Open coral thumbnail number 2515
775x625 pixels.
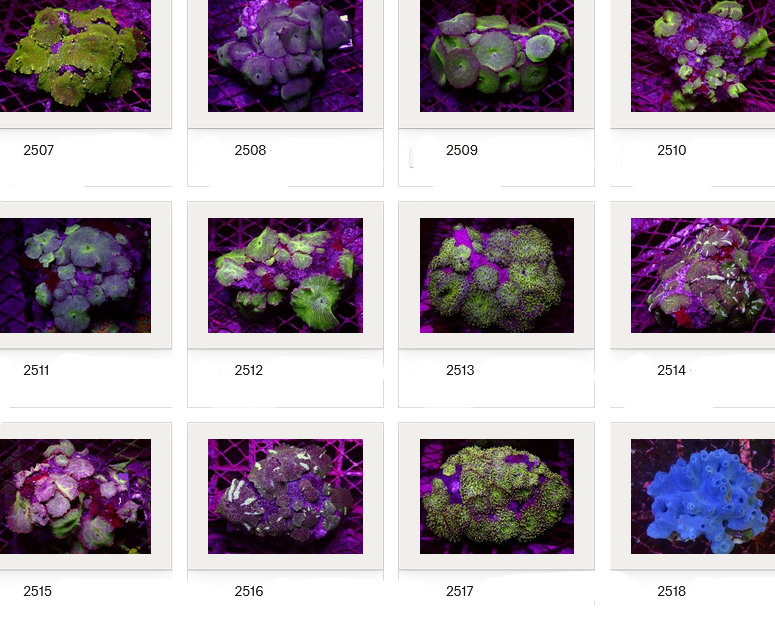click(x=75, y=496)
